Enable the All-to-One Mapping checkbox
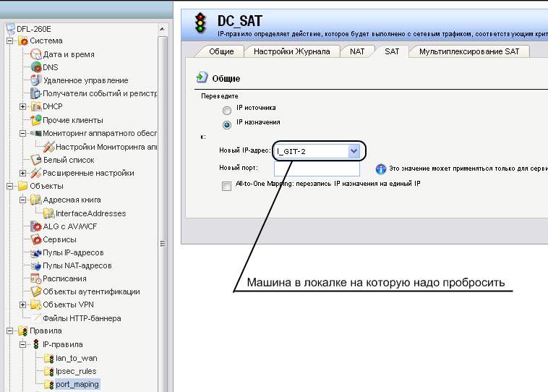This screenshot has width=548, height=392. (226, 186)
